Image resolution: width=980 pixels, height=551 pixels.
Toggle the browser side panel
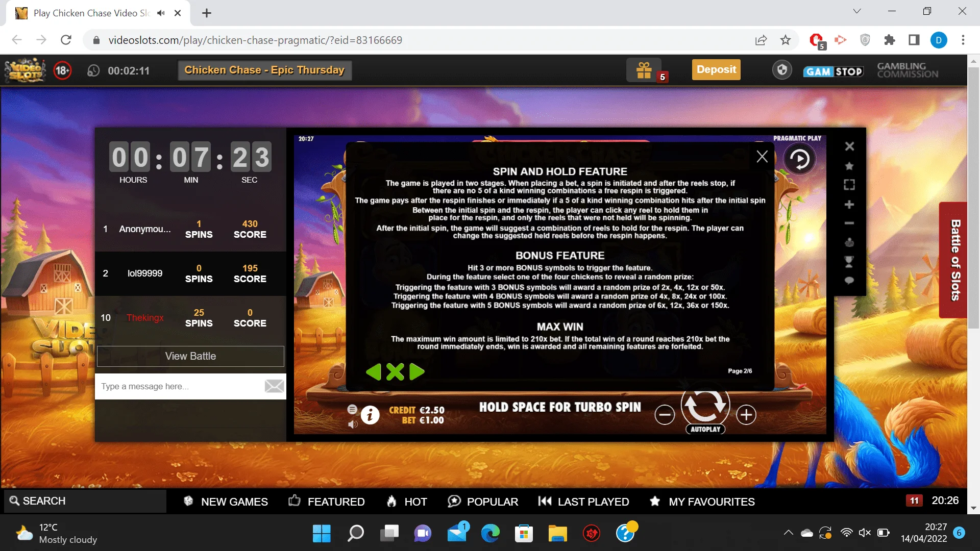coord(914,40)
